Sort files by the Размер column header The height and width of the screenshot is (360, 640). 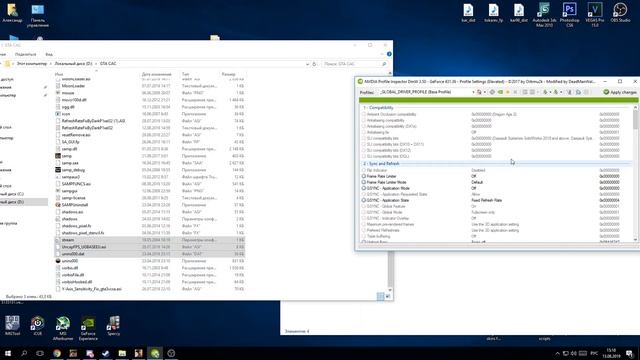point(229,74)
